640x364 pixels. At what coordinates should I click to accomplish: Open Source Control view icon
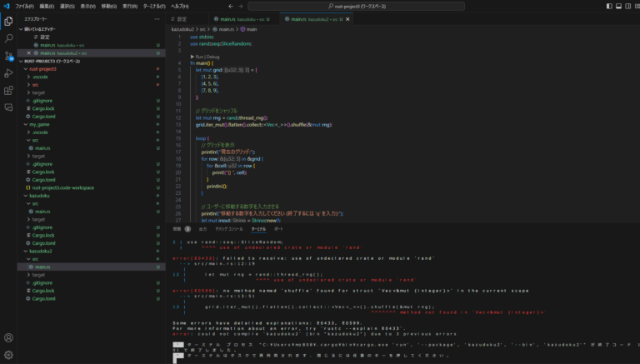(x=8, y=55)
